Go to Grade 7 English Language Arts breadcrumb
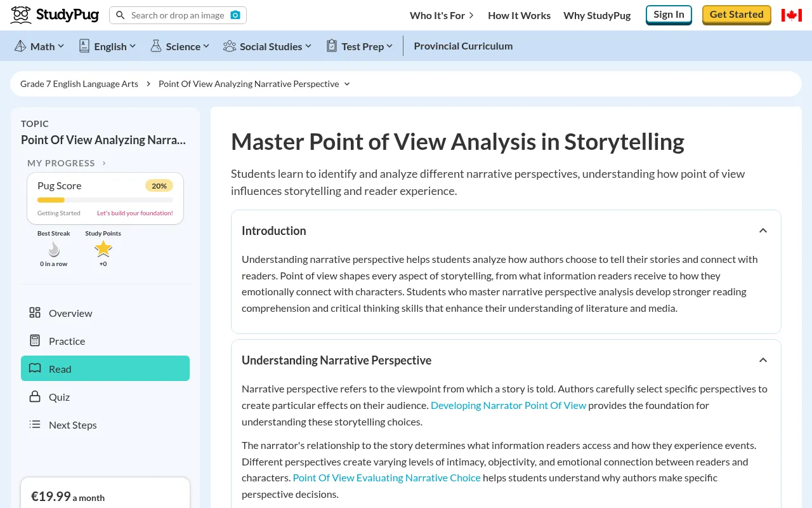Image resolution: width=812 pixels, height=508 pixels. click(x=79, y=84)
